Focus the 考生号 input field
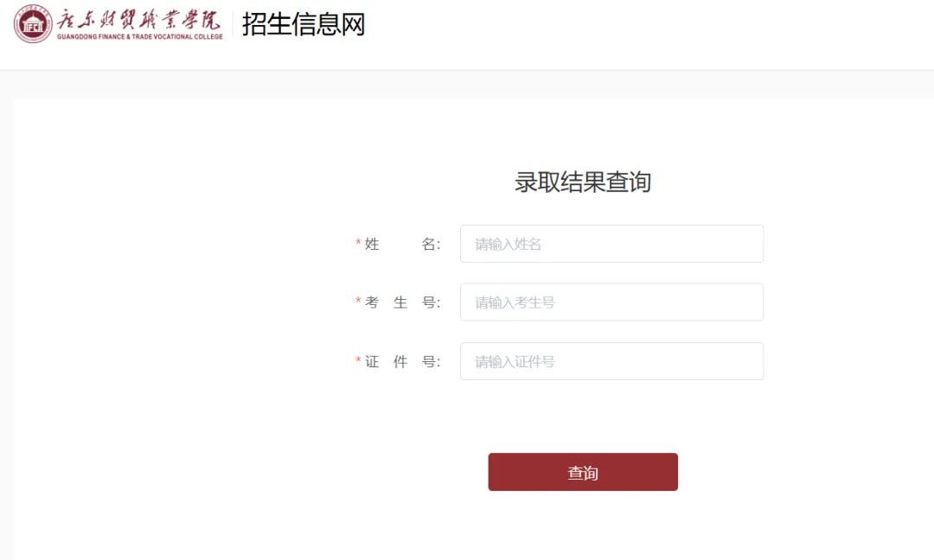 click(611, 302)
